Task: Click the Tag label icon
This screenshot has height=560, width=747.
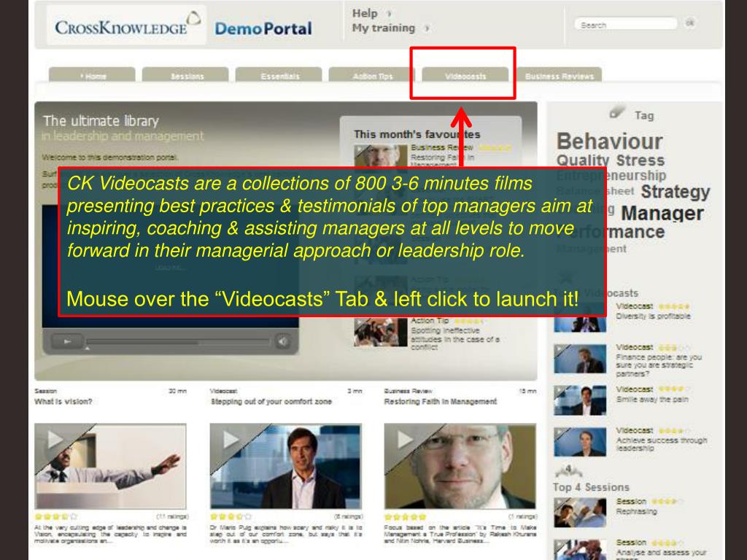Action: point(616,112)
